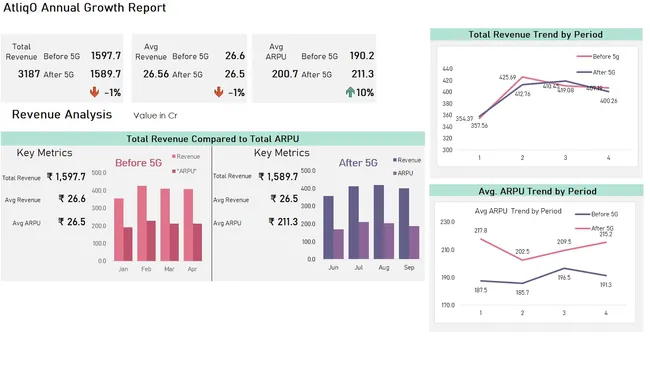Click the 187.5 data label on ARPU trend

tap(481, 291)
